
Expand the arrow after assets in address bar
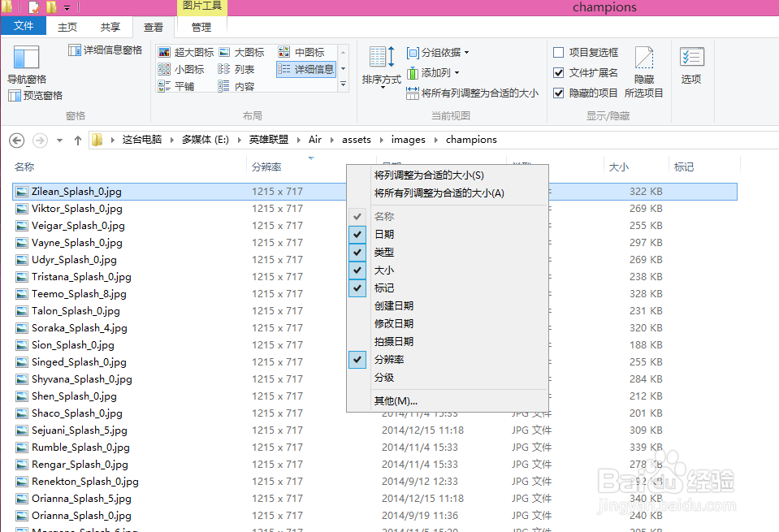(381, 140)
